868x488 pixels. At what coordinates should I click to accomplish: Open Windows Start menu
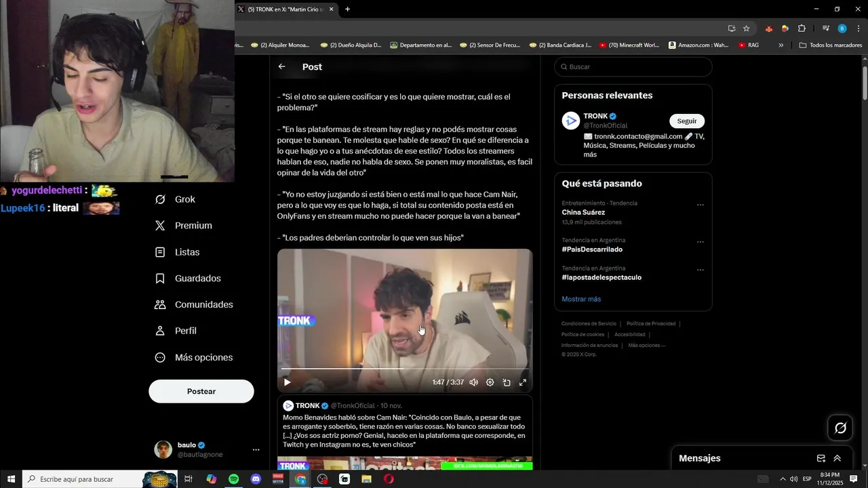11,479
